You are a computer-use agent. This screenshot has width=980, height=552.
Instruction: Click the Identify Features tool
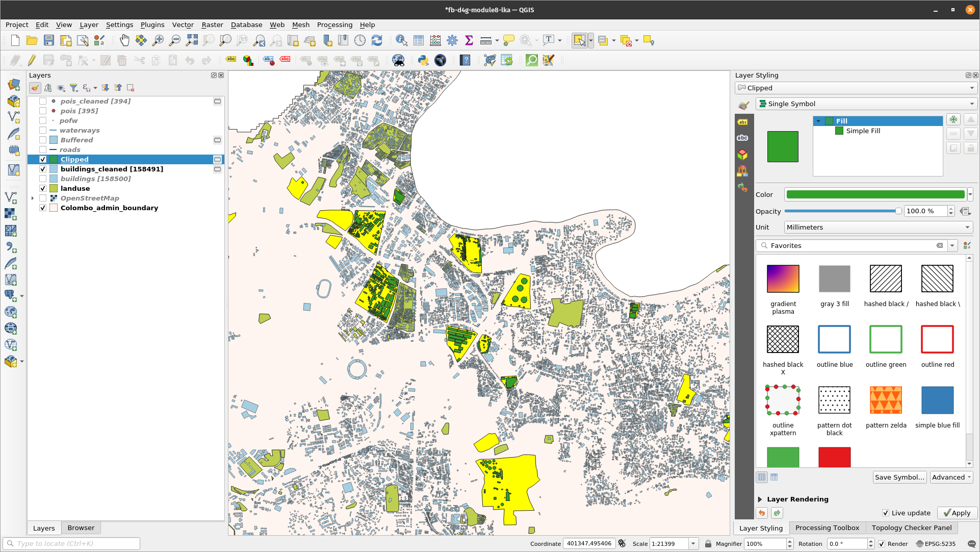click(x=402, y=40)
